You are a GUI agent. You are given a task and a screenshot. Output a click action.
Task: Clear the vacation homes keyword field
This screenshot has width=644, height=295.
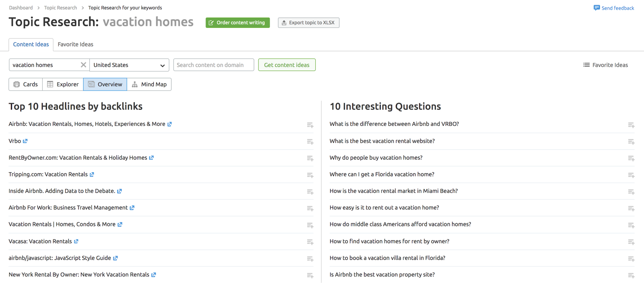pos(84,65)
